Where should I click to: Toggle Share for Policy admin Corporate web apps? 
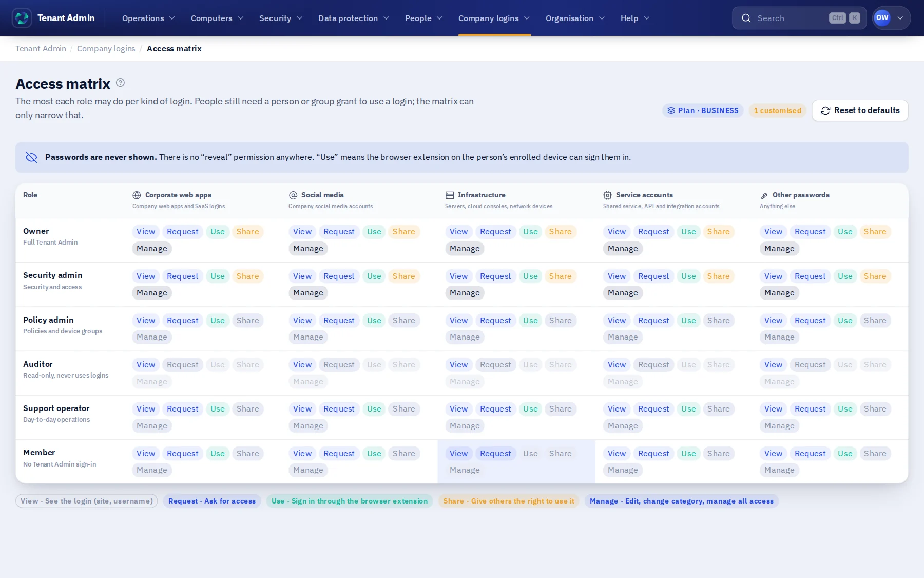248,321
